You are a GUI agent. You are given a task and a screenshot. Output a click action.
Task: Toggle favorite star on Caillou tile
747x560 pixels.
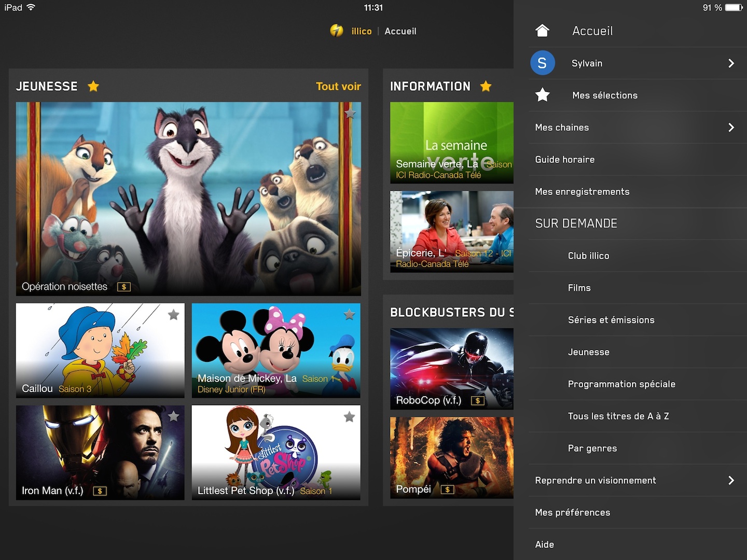pyautogui.click(x=173, y=314)
